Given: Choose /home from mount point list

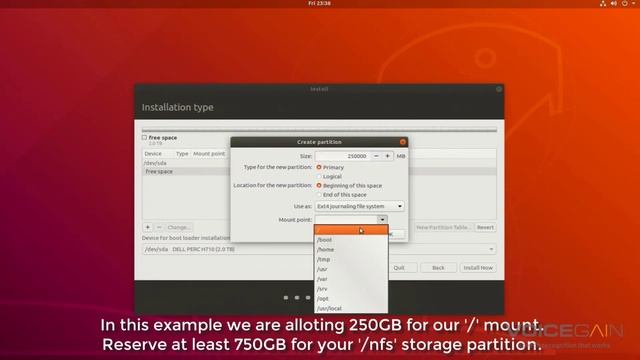Looking at the screenshot, I should [351, 250].
